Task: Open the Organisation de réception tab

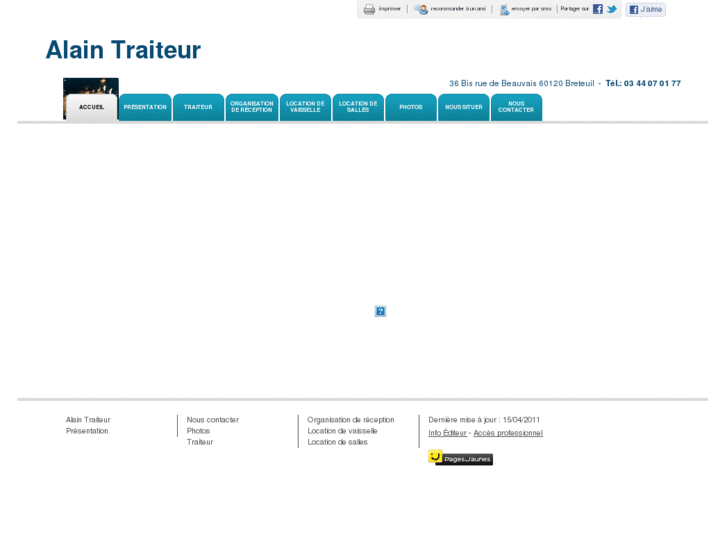Action: (x=252, y=107)
